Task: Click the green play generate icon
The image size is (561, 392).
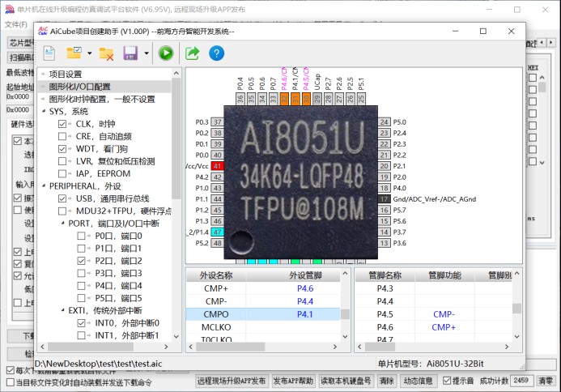Action: coord(166,53)
